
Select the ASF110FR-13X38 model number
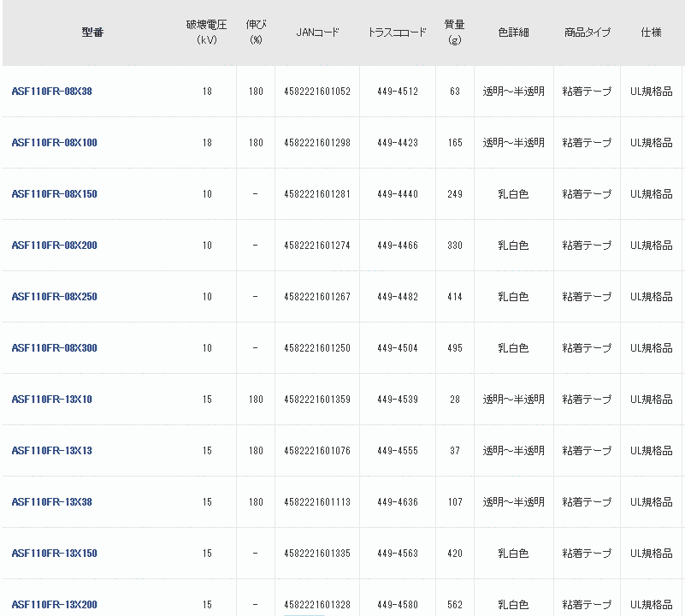pyautogui.click(x=52, y=502)
